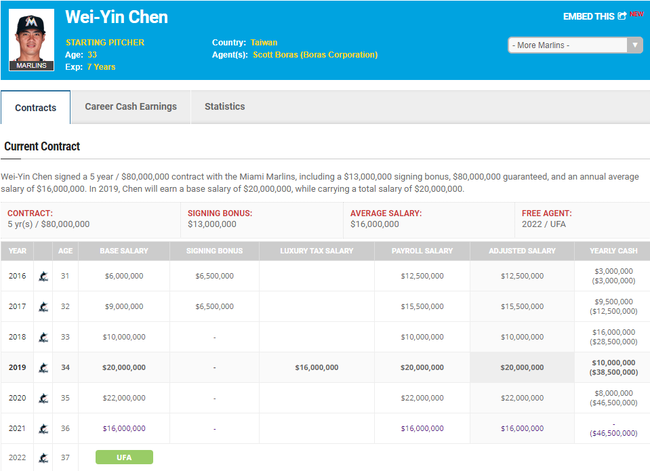Click 2017 payroll salary $15,500,000
650x471 pixels.
pos(422,306)
